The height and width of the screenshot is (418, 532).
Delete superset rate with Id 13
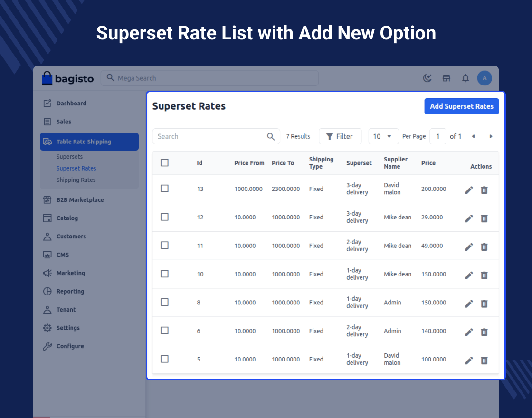pos(484,190)
